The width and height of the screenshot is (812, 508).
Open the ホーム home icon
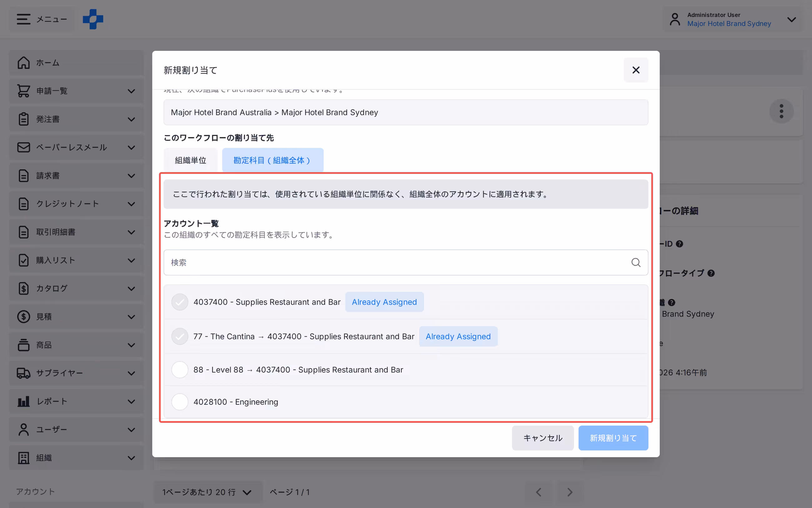click(23, 62)
